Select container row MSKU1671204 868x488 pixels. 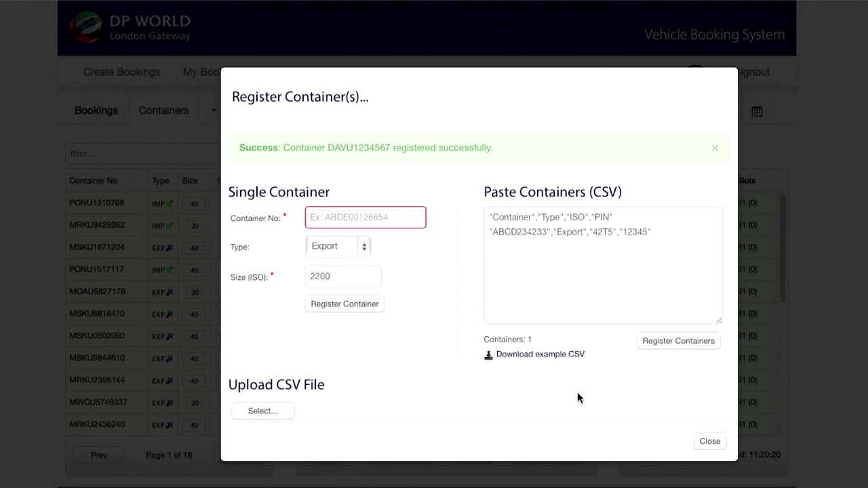(x=96, y=247)
